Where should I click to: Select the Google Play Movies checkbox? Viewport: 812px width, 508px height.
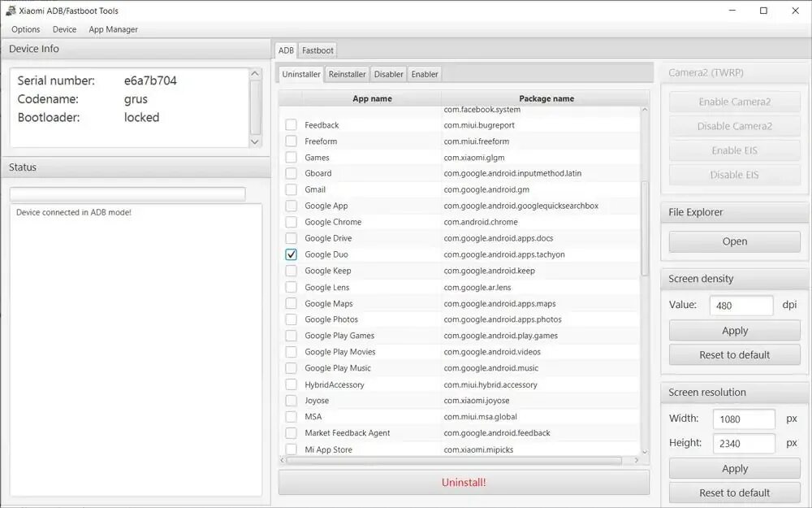click(x=291, y=352)
